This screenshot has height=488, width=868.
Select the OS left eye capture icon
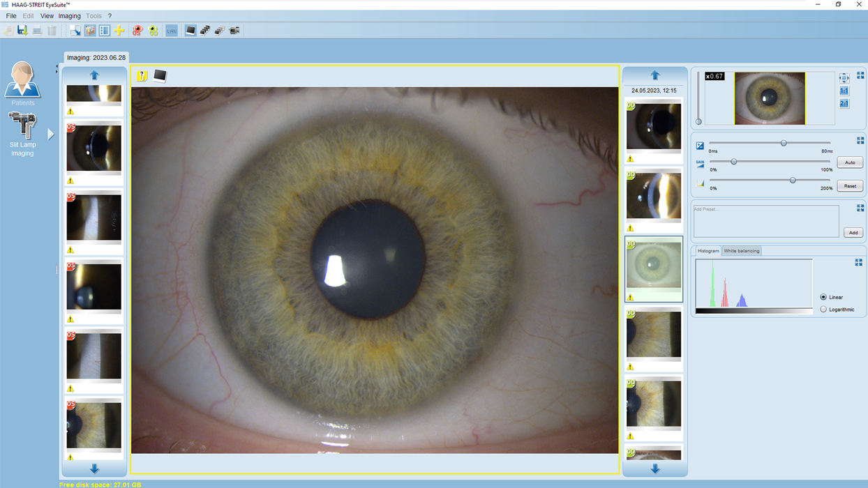click(x=137, y=30)
